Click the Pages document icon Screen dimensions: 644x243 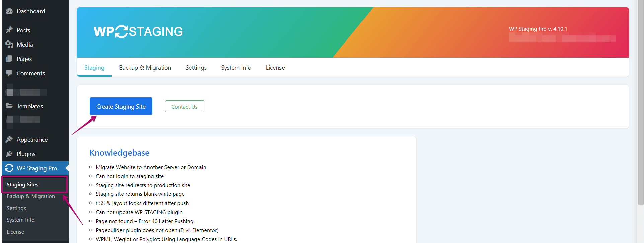click(x=9, y=59)
